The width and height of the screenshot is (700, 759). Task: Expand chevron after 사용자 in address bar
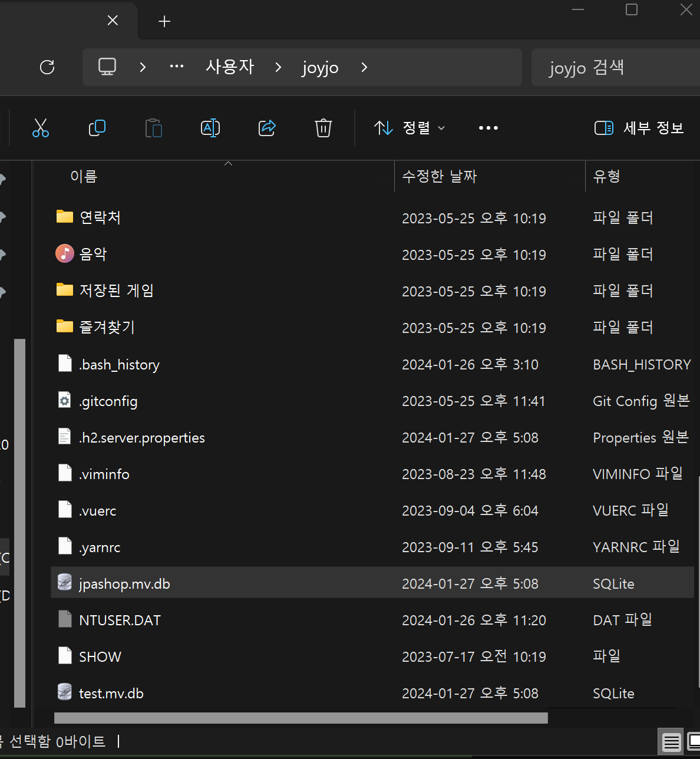tap(278, 67)
